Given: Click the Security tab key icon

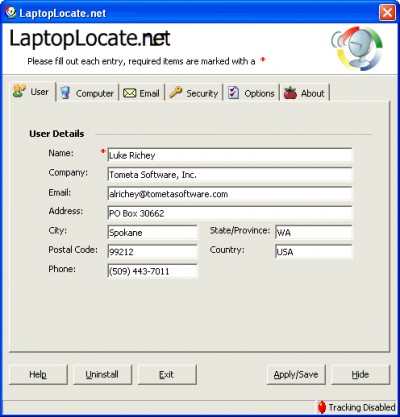Looking at the screenshot, I should coord(176,93).
